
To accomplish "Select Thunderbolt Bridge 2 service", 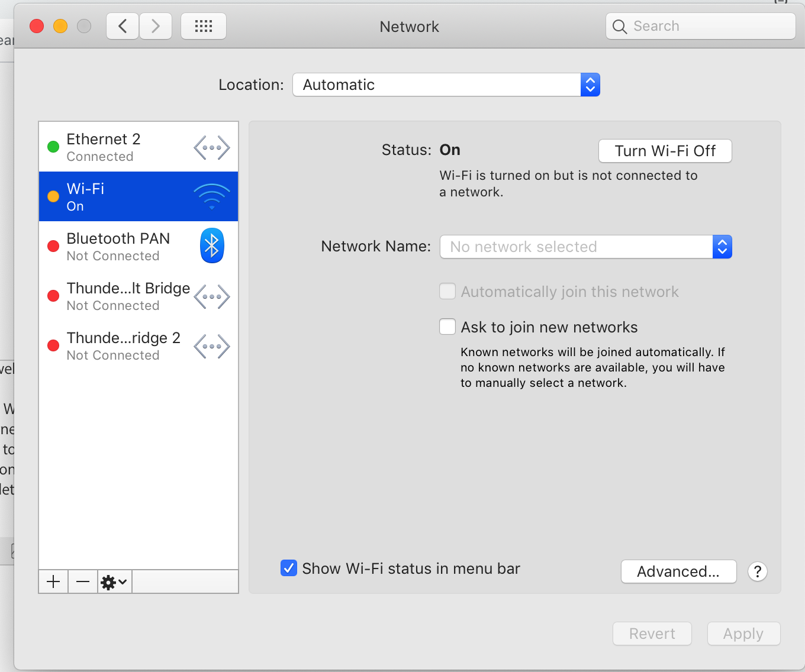I will (139, 345).
